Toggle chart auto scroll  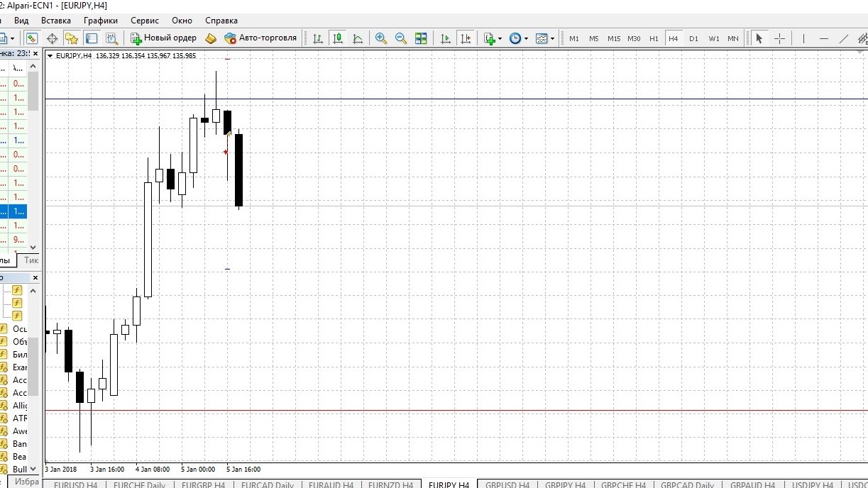tap(446, 38)
